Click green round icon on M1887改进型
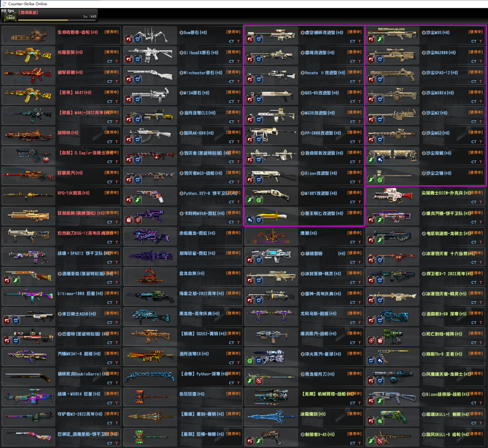The image size is (488, 448). 258,200
